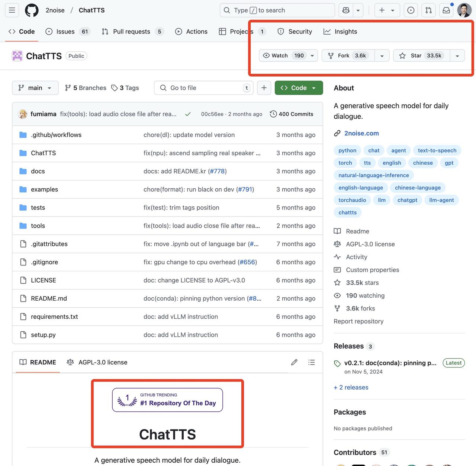Viewport: 476px width, 466px height.
Task: Fork the repository with Fork button
Action: tap(348, 55)
